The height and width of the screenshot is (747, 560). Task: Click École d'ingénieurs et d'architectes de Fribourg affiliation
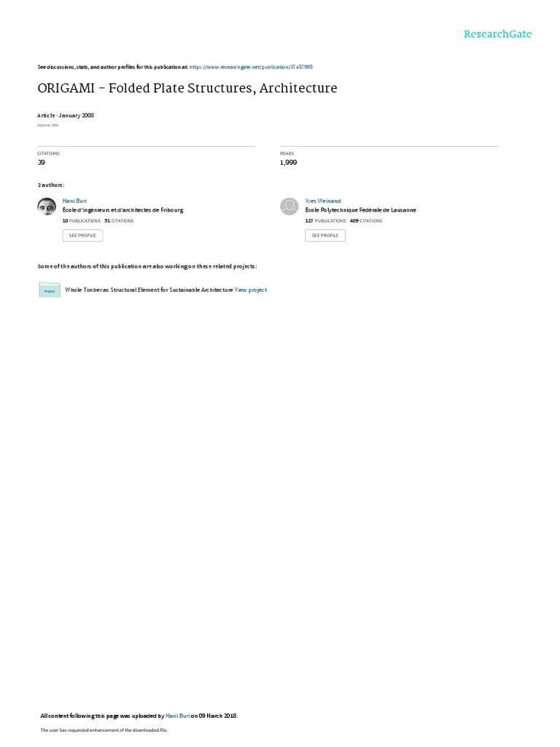coord(122,210)
